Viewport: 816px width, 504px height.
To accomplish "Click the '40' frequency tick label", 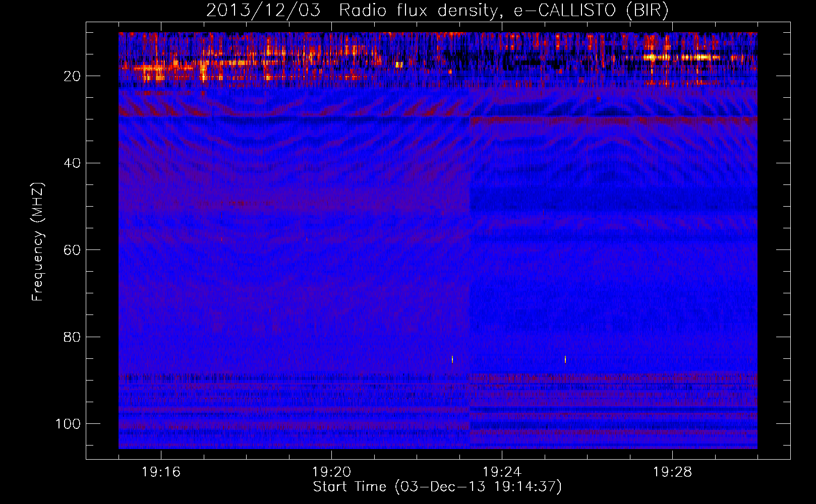I will [x=73, y=163].
